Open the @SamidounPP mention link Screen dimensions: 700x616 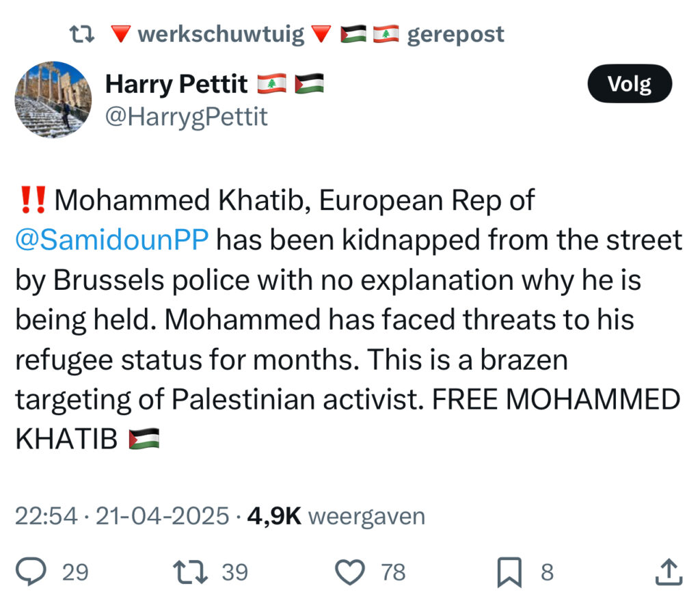[111, 241]
